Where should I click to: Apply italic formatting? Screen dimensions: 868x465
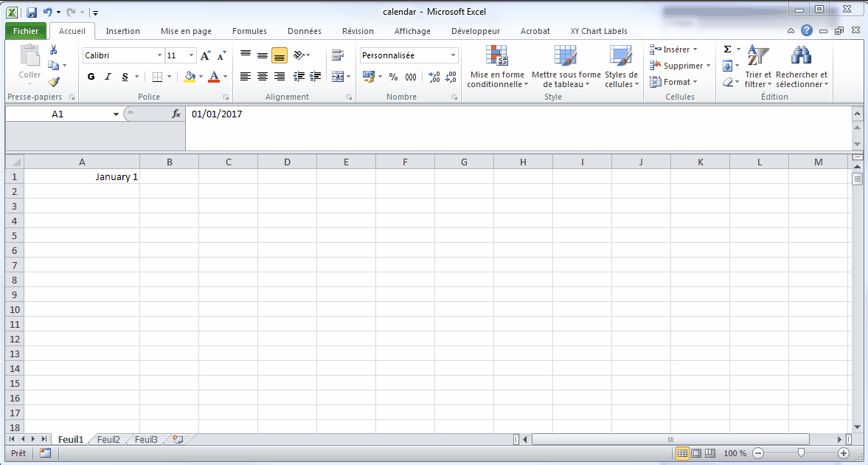point(108,77)
